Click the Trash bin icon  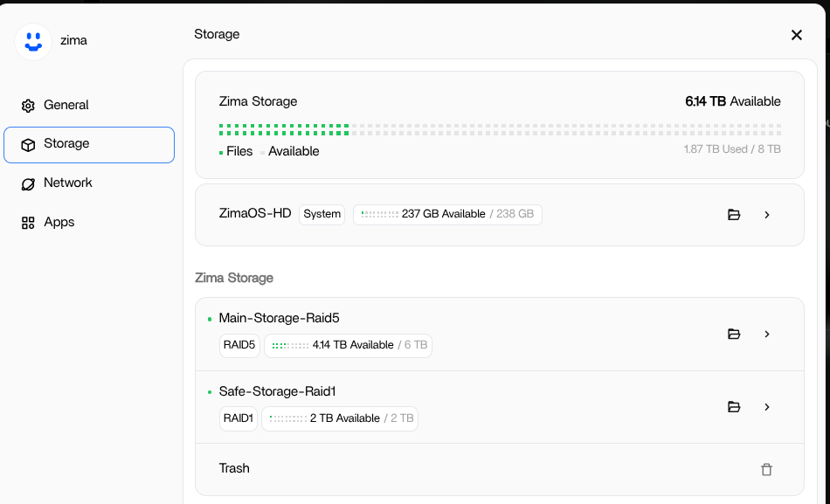(766, 470)
